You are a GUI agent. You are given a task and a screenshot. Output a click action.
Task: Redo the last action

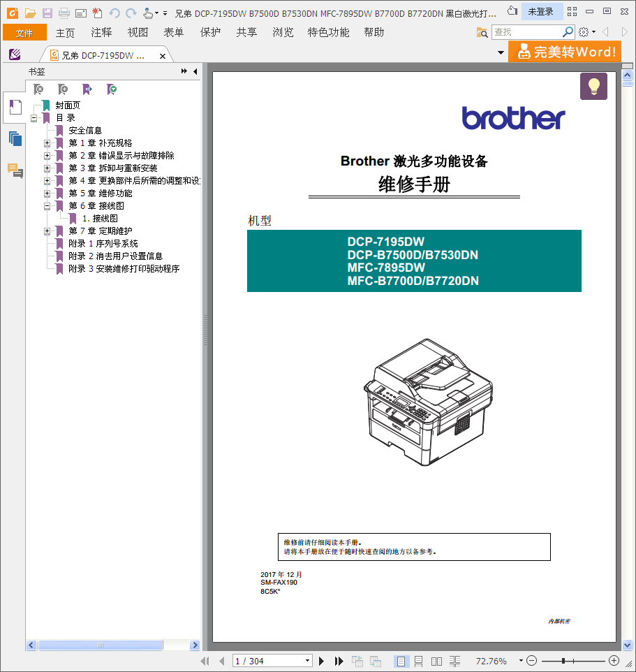point(131,13)
